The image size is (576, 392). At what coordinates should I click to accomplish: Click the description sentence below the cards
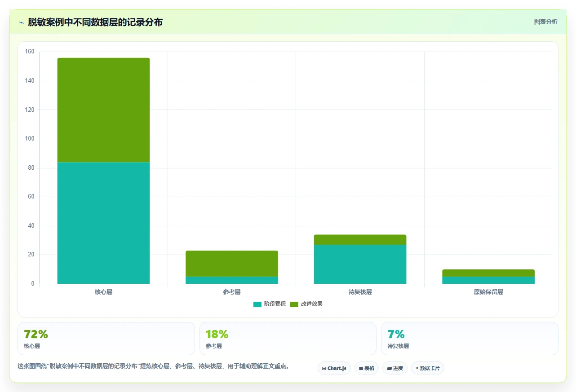point(153,366)
